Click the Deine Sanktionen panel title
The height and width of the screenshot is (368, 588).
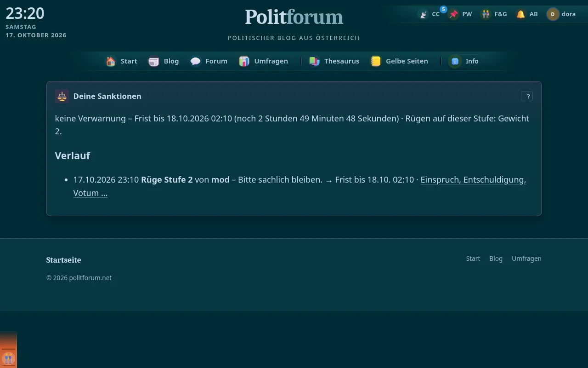(x=107, y=96)
